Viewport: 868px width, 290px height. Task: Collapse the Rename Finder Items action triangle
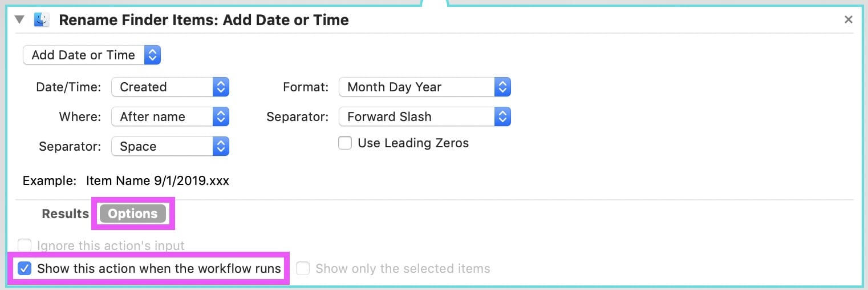[x=20, y=20]
